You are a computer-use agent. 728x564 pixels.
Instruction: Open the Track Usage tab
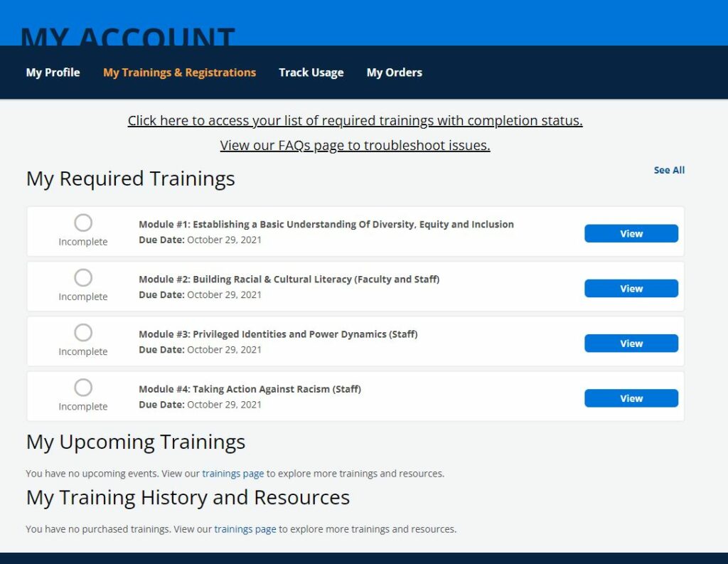coord(311,73)
